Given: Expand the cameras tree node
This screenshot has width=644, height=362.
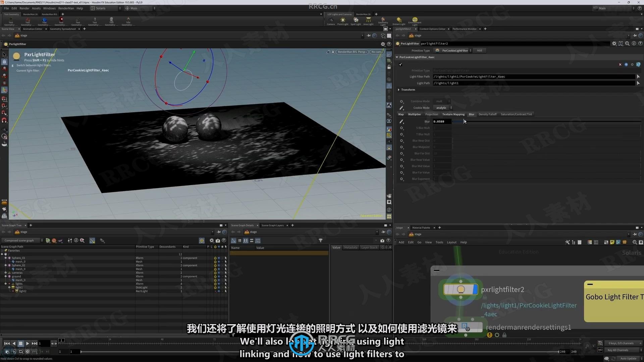Looking at the screenshot, I should point(5,273).
